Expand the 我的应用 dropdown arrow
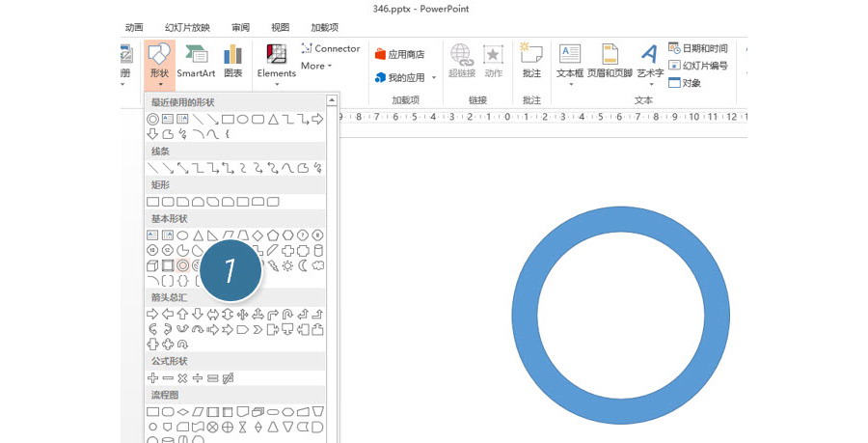The height and width of the screenshot is (443, 868). point(434,78)
